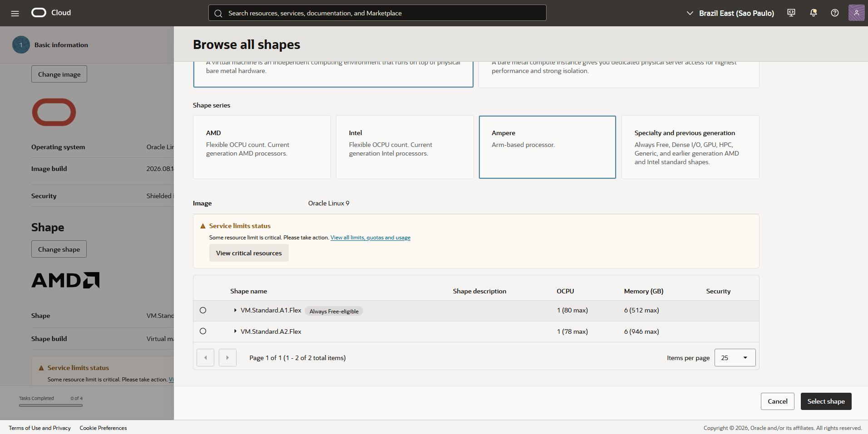Click the Basic information step 1 badge
Viewport: 868px width, 434px height.
click(21, 45)
